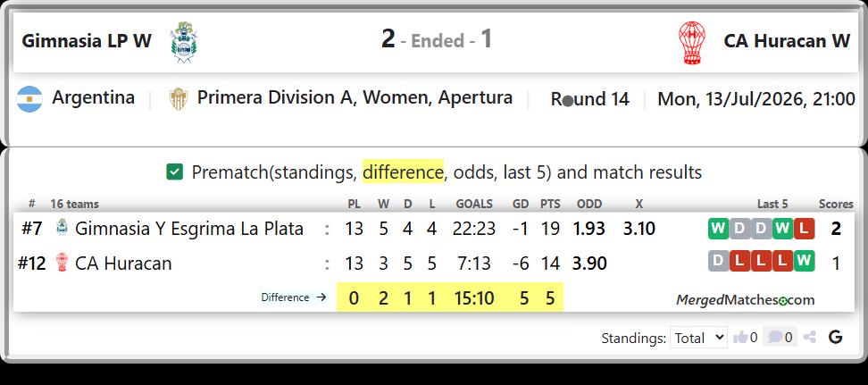
Task: Open the Standings Total dropdown
Action: point(698,338)
